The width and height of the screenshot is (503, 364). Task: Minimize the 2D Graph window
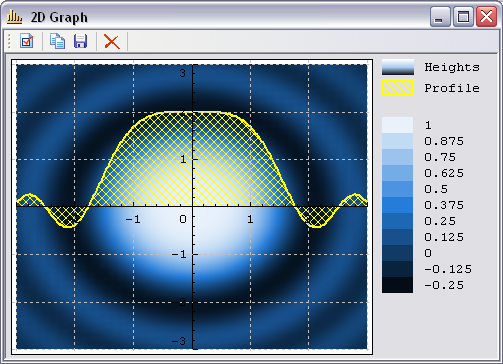[440, 16]
